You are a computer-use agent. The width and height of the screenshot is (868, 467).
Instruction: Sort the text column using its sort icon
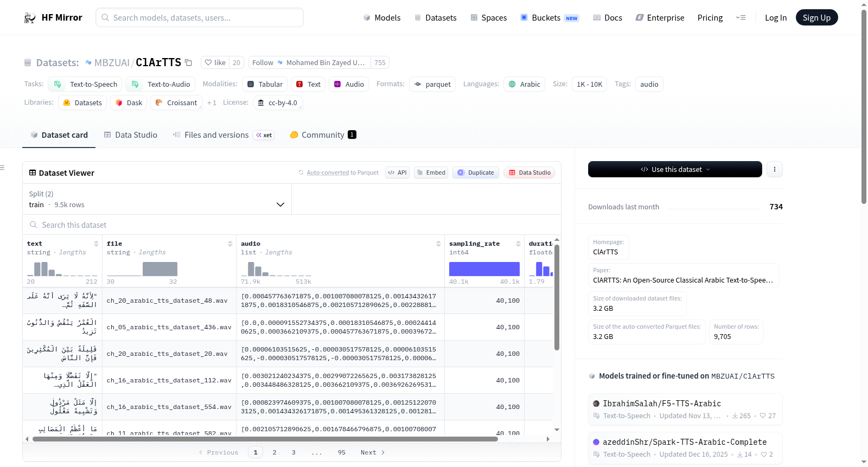point(96,244)
